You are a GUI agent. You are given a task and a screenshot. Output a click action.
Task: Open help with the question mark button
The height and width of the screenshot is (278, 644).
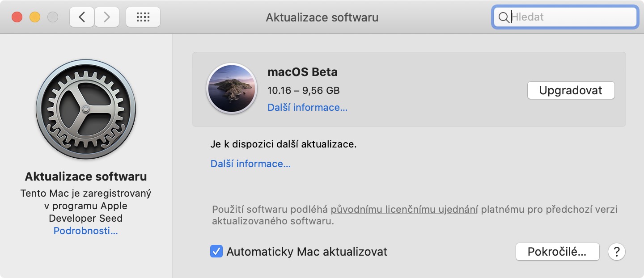pyautogui.click(x=616, y=252)
